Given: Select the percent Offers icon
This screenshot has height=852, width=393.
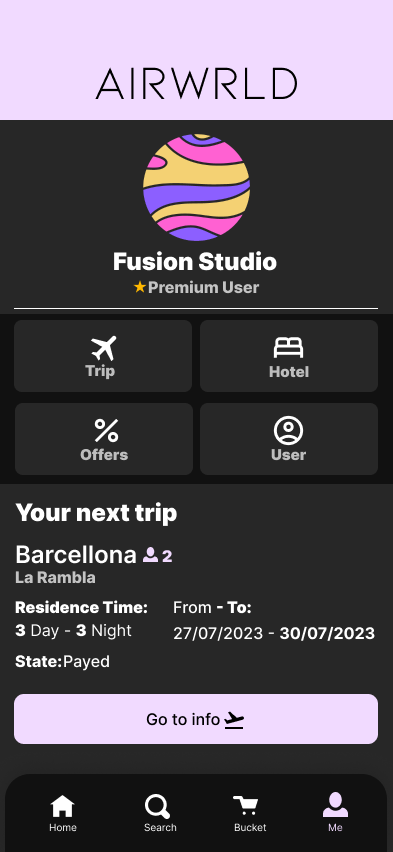Looking at the screenshot, I should tap(106, 431).
